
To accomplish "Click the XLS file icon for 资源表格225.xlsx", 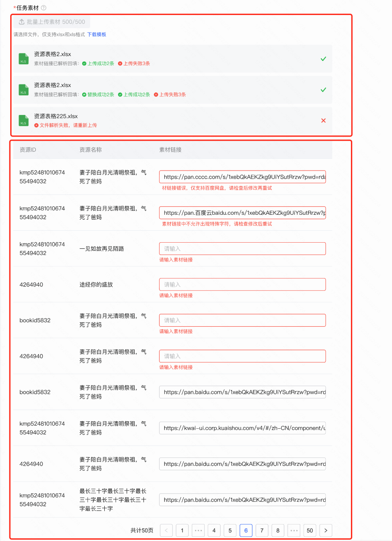I will (23, 121).
